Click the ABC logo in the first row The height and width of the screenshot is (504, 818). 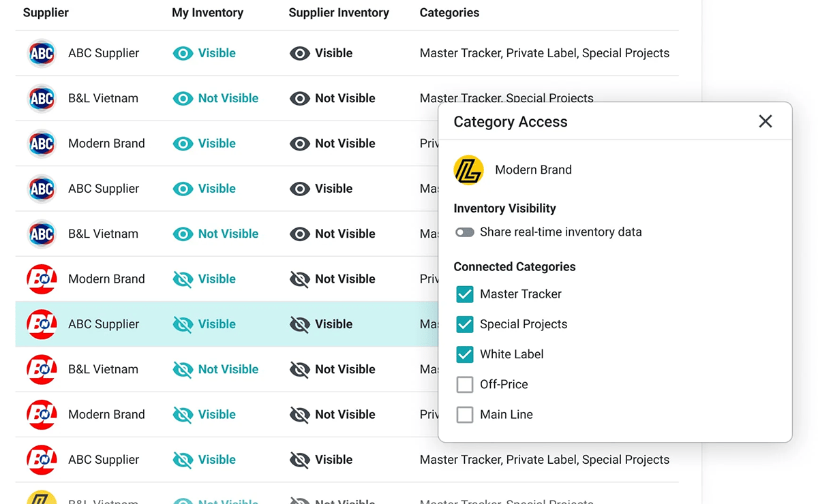tap(42, 53)
